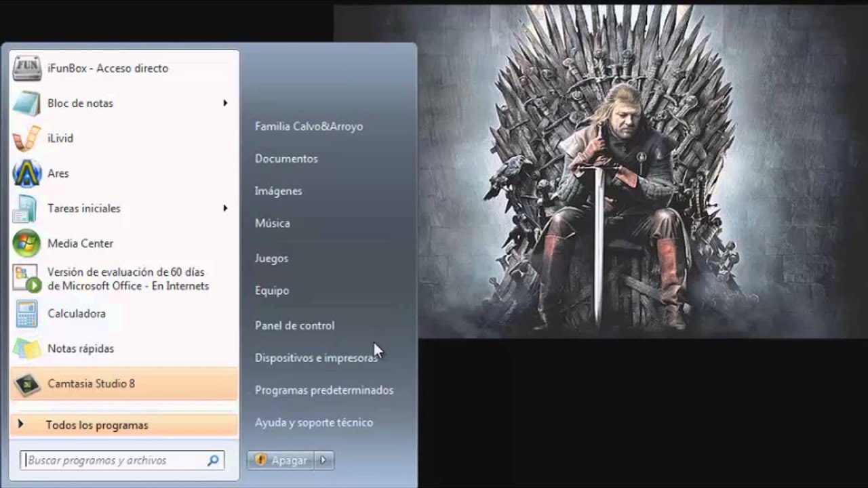
Task: Open Ayuda y soporte técnico
Action: tap(314, 422)
